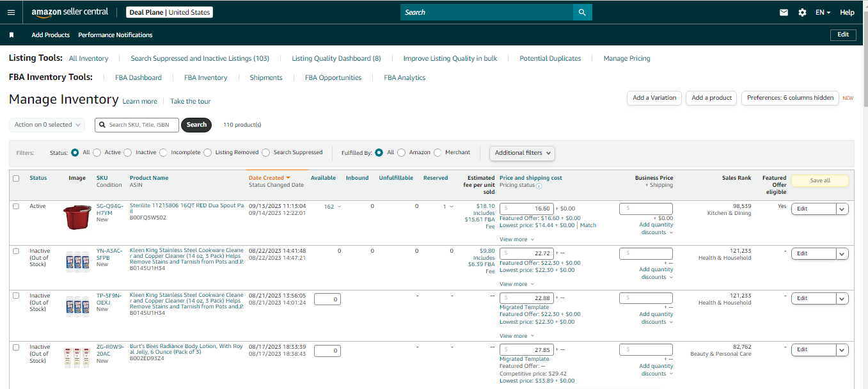Expand View more under price 16.60
This screenshot has height=389, width=868.
point(517,239)
